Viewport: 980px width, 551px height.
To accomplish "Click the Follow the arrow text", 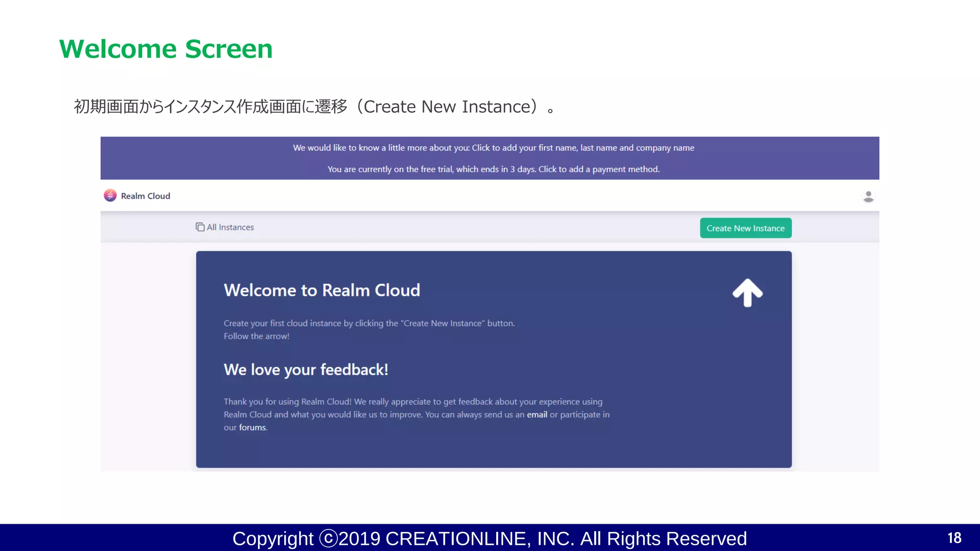I will coord(256,336).
